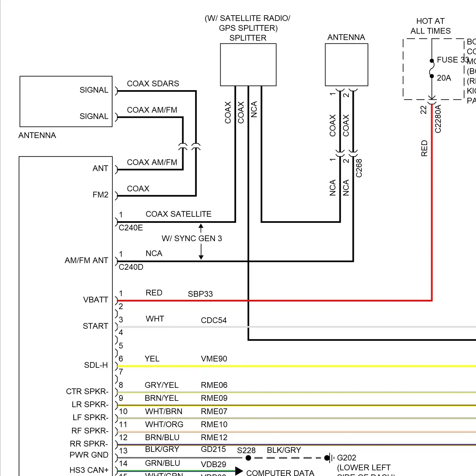Select the VBATT pin label
Viewport: 476px width, 476px height.
click(x=96, y=300)
